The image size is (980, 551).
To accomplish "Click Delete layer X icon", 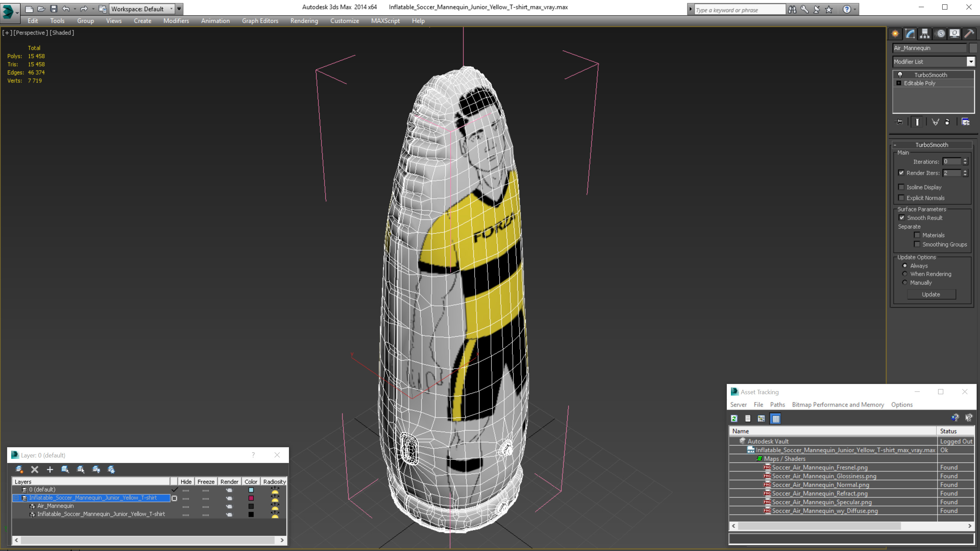I will 35,470.
